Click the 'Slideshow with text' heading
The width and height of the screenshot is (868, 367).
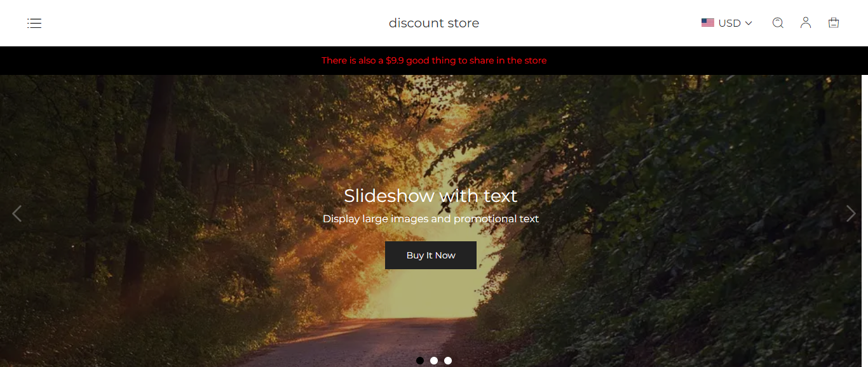431,196
